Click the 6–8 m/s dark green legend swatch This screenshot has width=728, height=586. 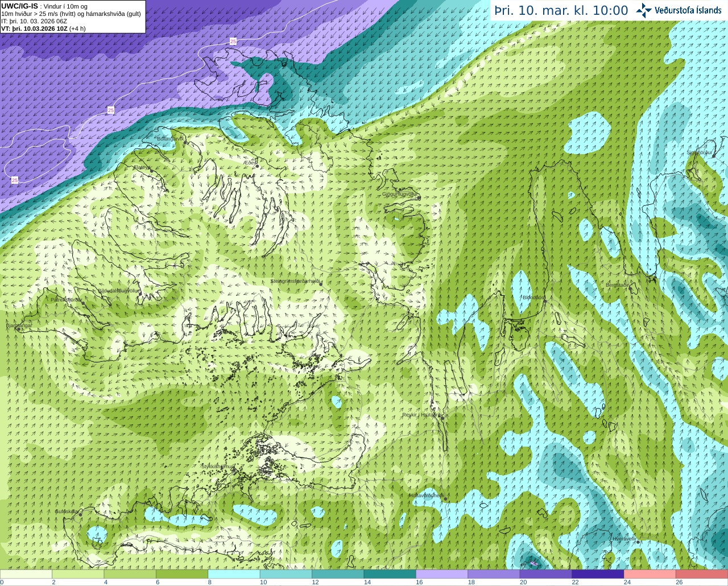[183, 574]
